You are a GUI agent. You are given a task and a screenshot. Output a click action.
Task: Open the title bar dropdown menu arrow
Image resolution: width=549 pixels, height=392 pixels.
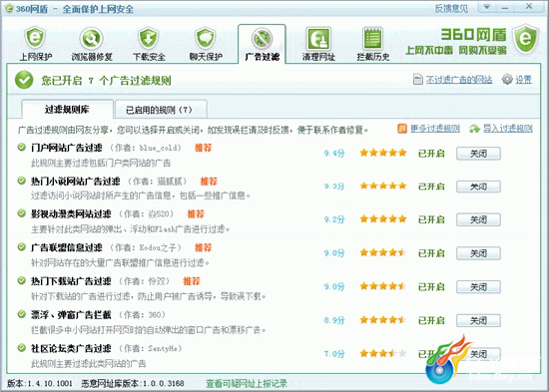(x=487, y=7)
